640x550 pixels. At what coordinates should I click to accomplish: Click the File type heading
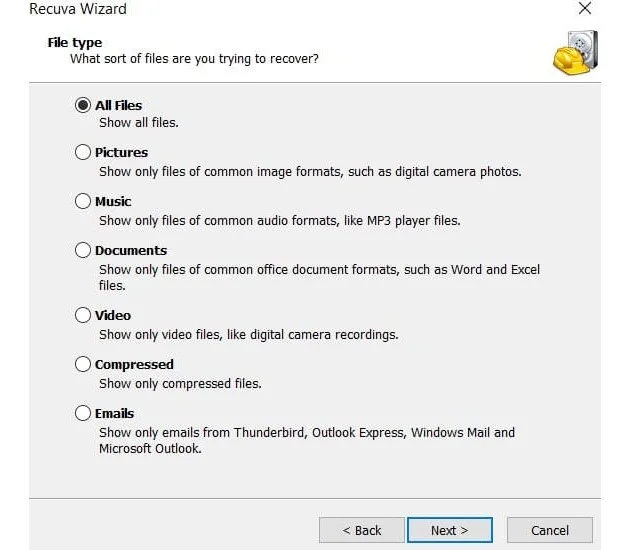tap(75, 42)
